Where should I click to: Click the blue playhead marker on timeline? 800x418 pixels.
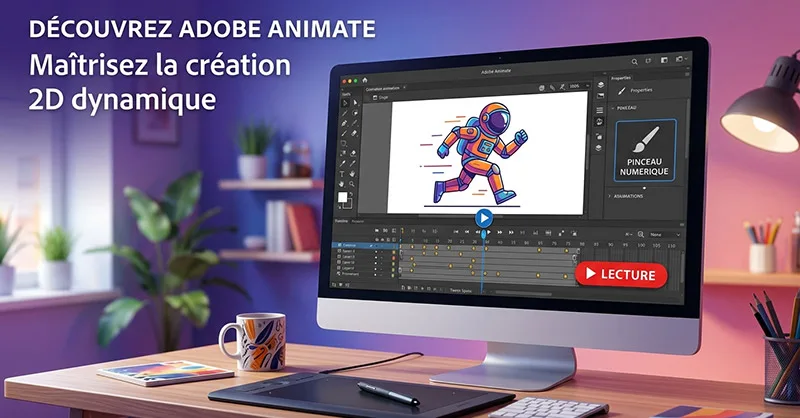[x=484, y=234]
